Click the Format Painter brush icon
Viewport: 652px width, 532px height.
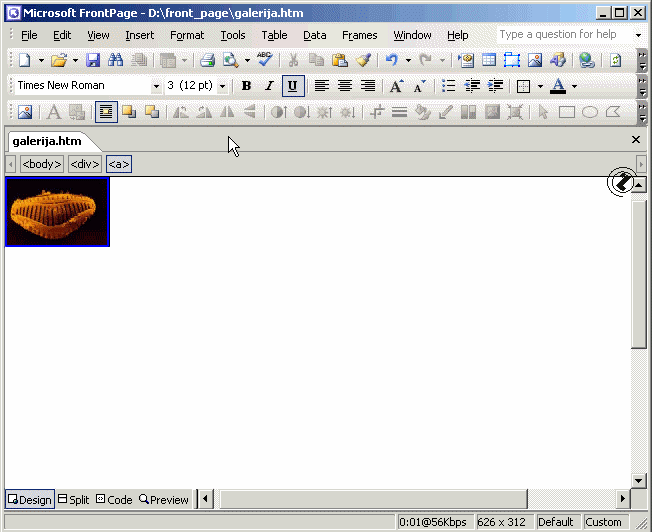[364, 60]
